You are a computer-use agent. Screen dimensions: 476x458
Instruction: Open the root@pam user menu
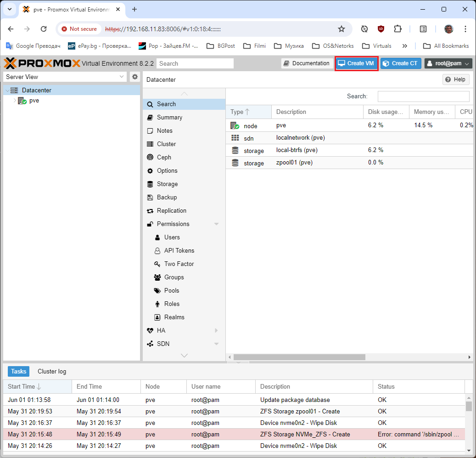point(448,63)
